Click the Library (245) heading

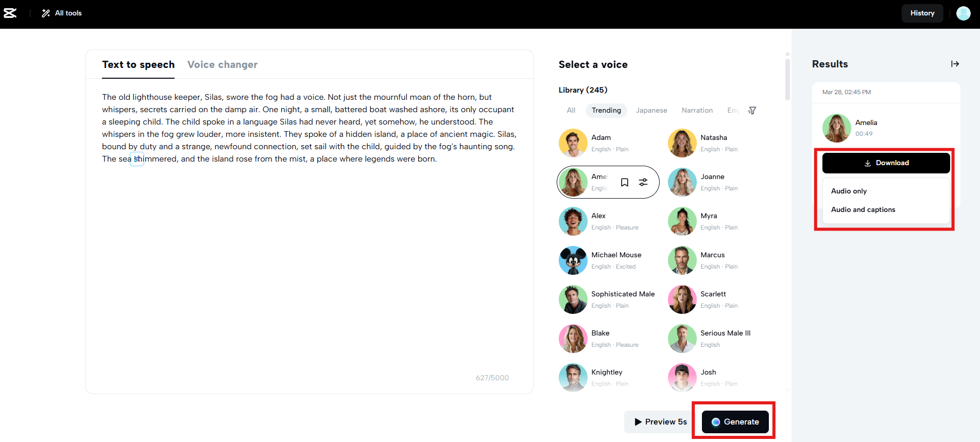coord(583,90)
